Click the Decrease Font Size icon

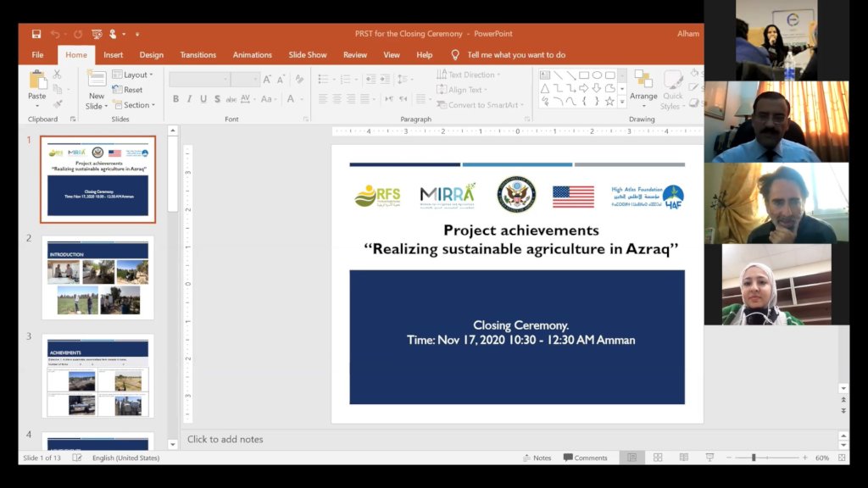(281, 80)
